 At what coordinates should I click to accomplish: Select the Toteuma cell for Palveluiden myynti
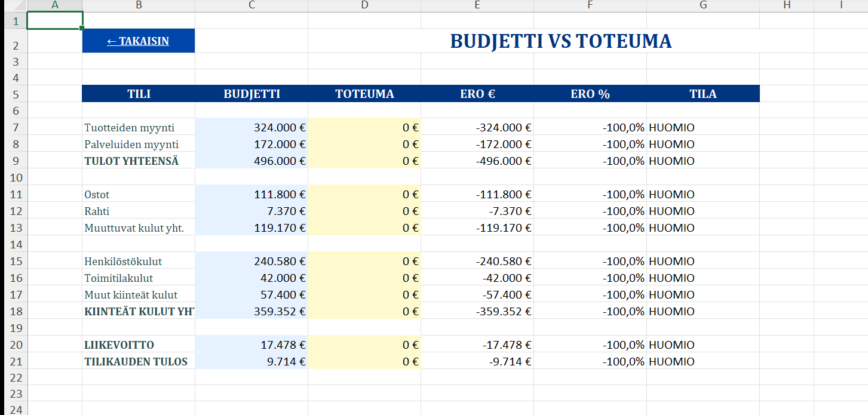364,144
